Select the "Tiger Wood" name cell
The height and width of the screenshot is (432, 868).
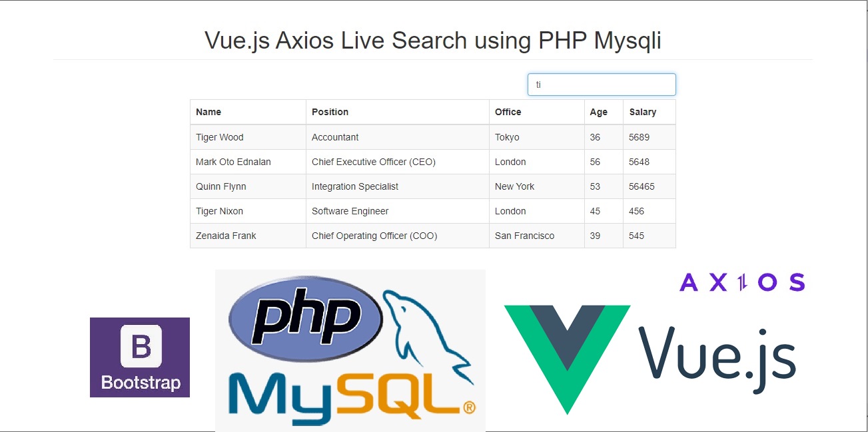248,137
